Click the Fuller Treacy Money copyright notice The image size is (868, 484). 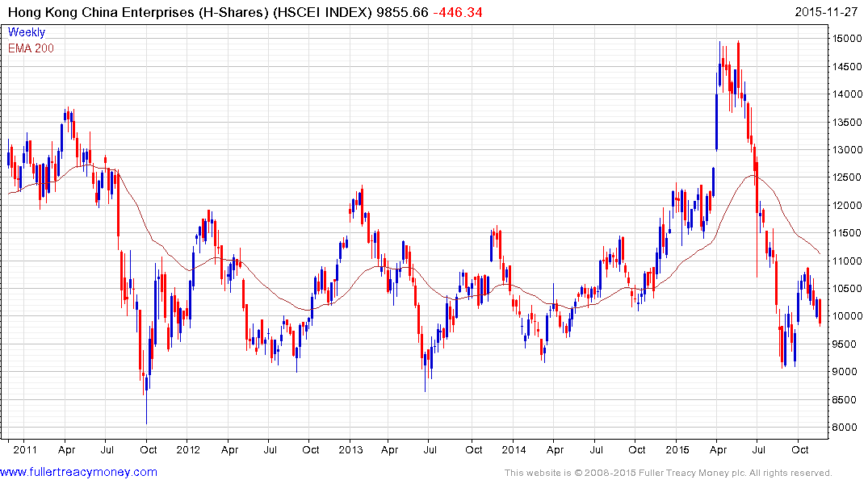point(668,473)
